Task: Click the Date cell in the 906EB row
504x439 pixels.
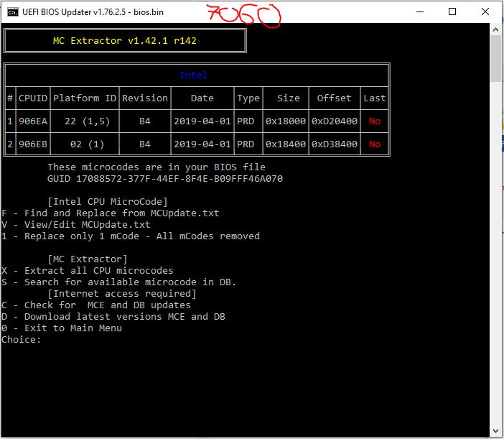Action: click(x=202, y=144)
